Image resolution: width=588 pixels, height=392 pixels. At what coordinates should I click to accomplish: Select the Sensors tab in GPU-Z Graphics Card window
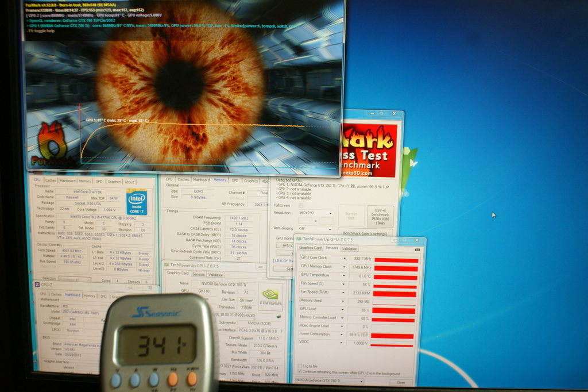[198, 274]
